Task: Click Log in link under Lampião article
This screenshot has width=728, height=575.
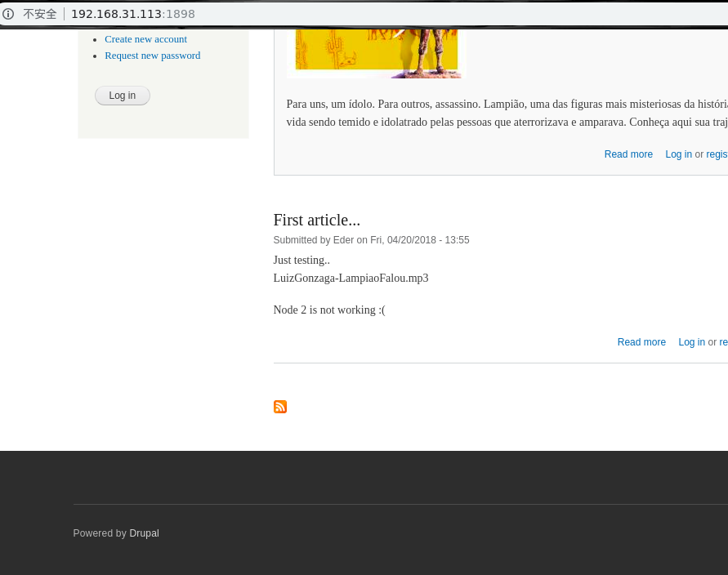Action: coord(678,154)
